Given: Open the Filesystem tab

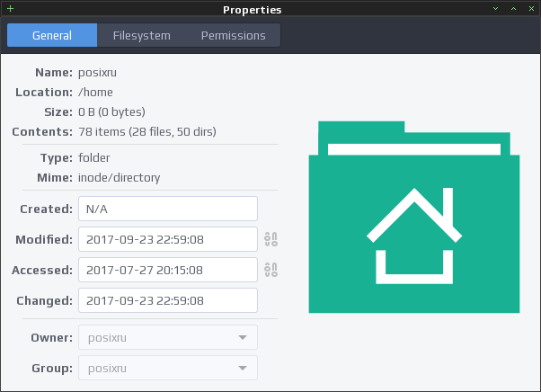Looking at the screenshot, I should click(142, 35).
